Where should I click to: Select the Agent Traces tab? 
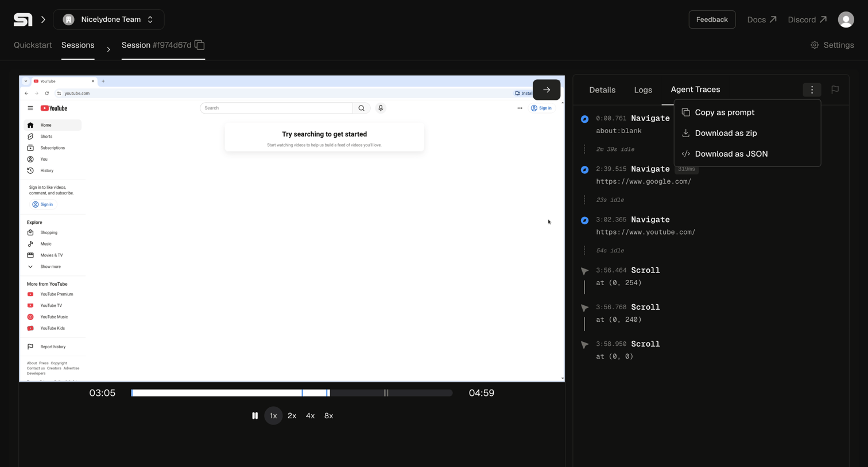(x=695, y=89)
